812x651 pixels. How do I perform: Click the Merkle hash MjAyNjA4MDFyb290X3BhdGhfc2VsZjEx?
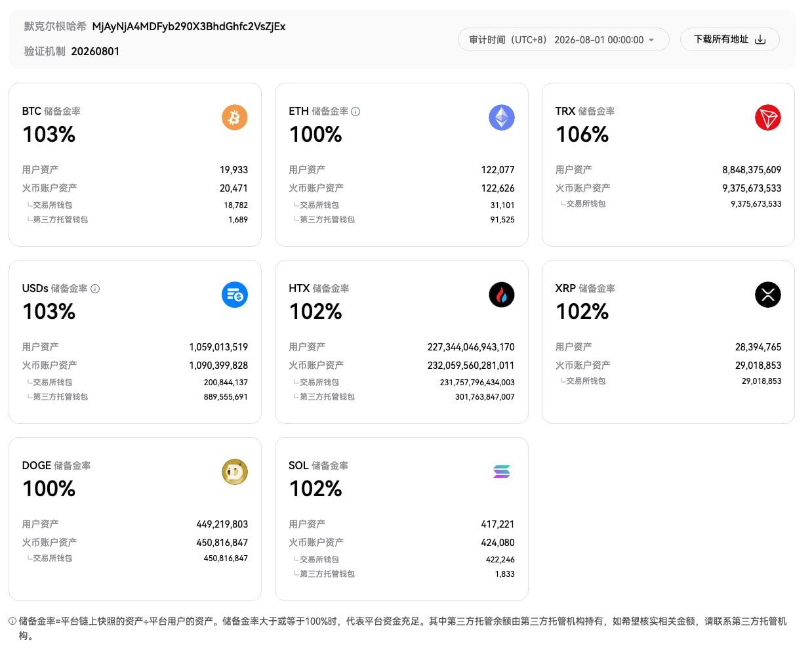[x=189, y=27]
